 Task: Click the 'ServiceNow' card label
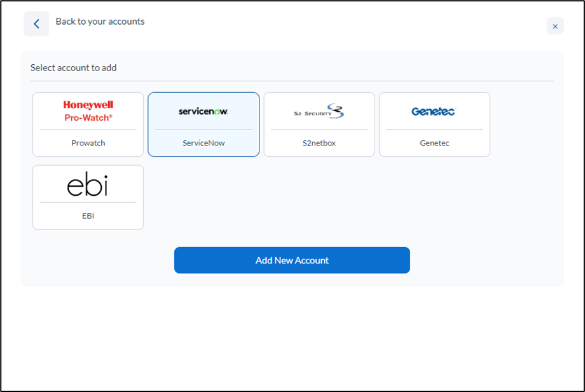tap(203, 143)
